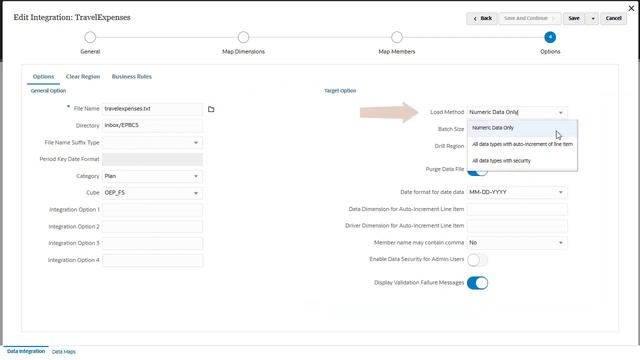Switch to the Options tab
Image resolution: width=640 pixels, height=360 pixels.
tap(43, 76)
